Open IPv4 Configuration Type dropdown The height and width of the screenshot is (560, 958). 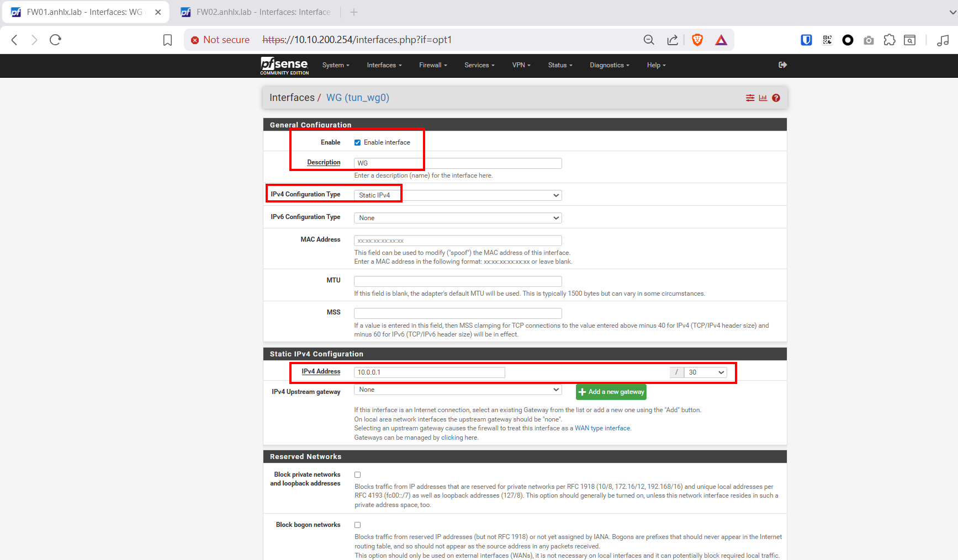click(x=457, y=195)
